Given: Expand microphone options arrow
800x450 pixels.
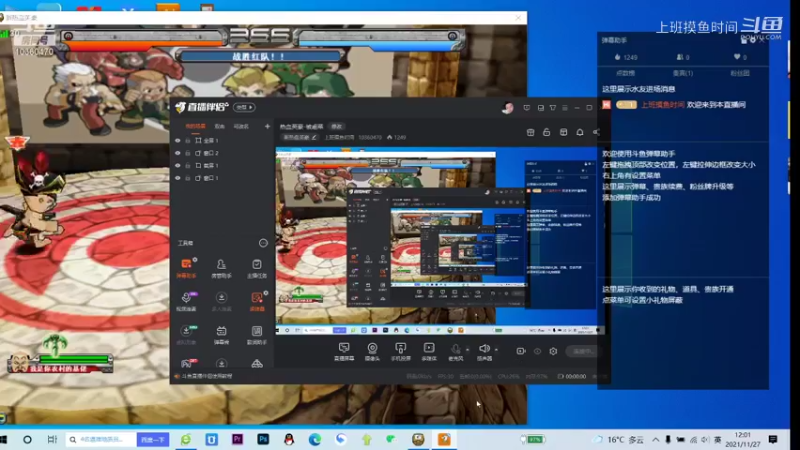Looking at the screenshot, I should [467, 350].
